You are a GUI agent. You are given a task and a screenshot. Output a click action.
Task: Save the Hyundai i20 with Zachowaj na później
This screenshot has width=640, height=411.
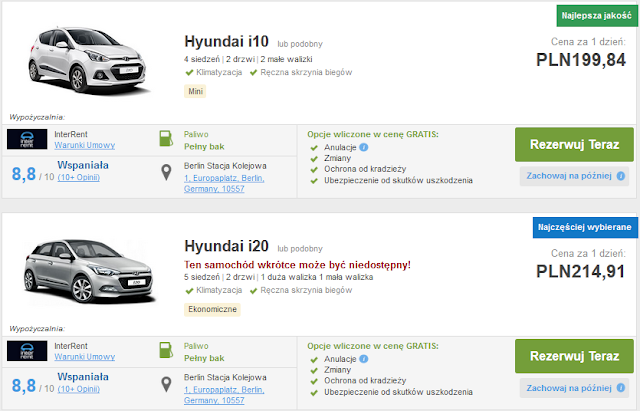(x=574, y=387)
